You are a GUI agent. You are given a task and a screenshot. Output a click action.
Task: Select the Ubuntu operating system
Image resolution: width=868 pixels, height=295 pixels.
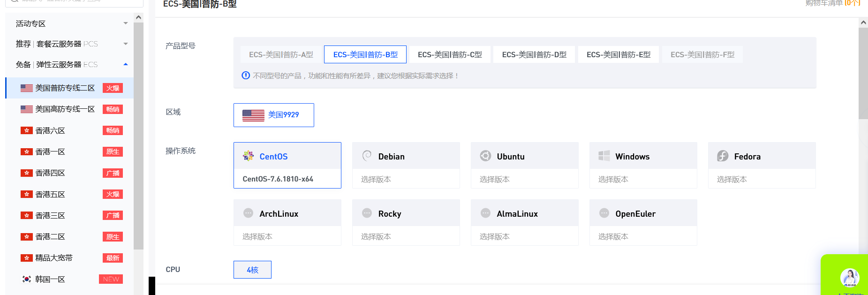coord(525,156)
